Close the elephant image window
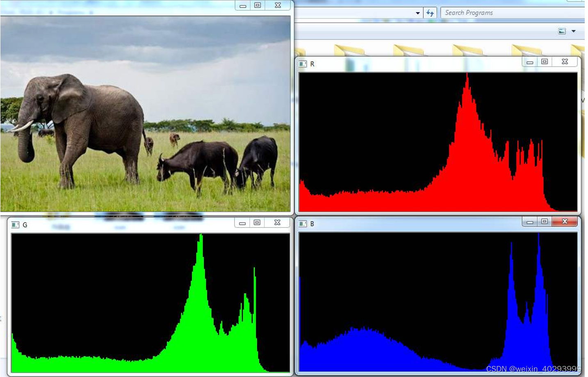This screenshot has height=377, width=588. coord(278,5)
